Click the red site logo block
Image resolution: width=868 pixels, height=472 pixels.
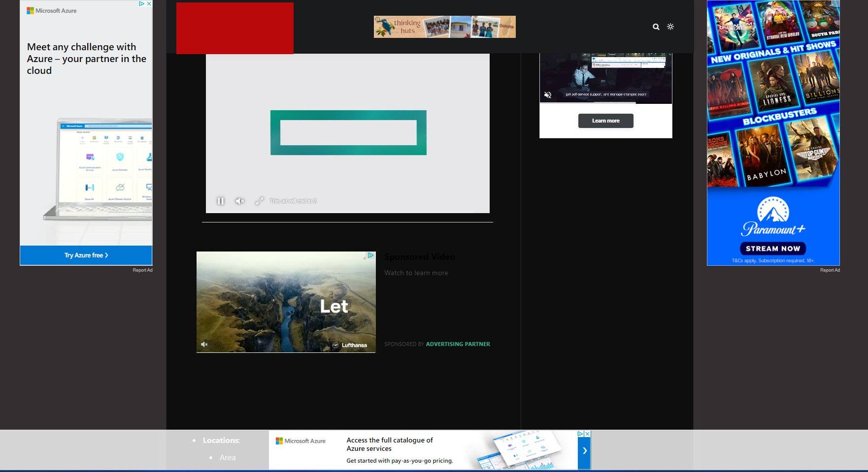pyautogui.click(x=235, y=28)
